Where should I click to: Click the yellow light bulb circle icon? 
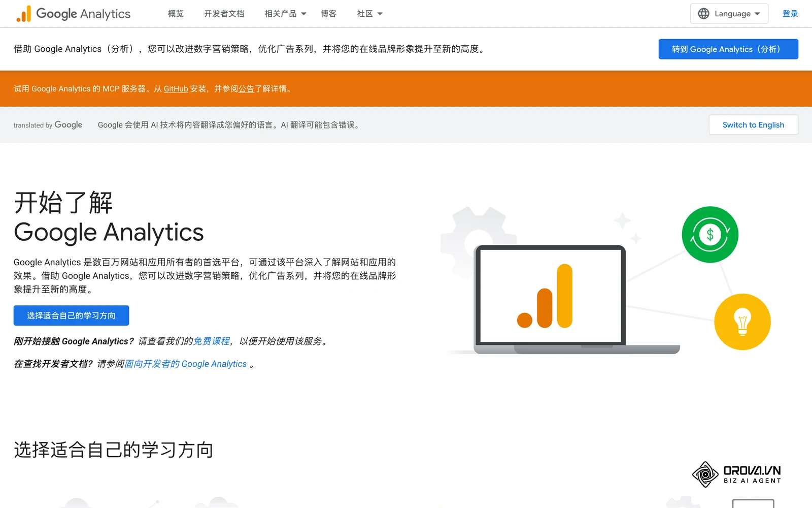click(x=742, y=322)
